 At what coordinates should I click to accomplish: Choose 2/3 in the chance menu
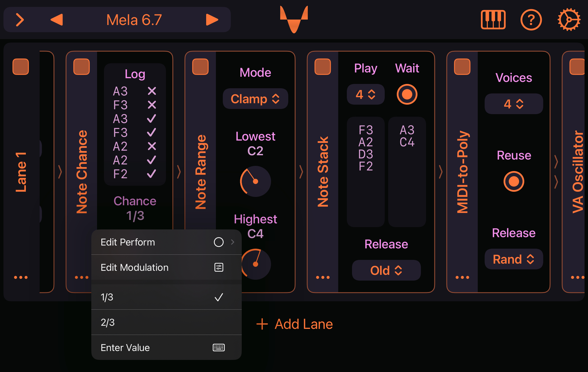[166, 322]
